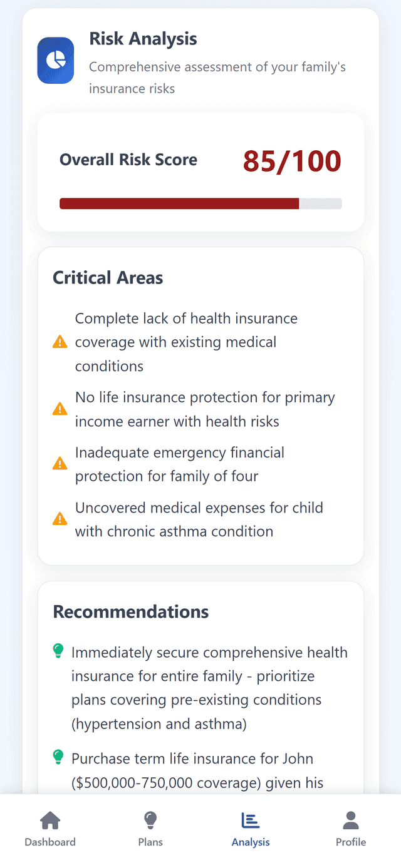This screenshot has width=401, height=868.
Task: Select the Critical Areas heading
Action: [x=108, y=278]
